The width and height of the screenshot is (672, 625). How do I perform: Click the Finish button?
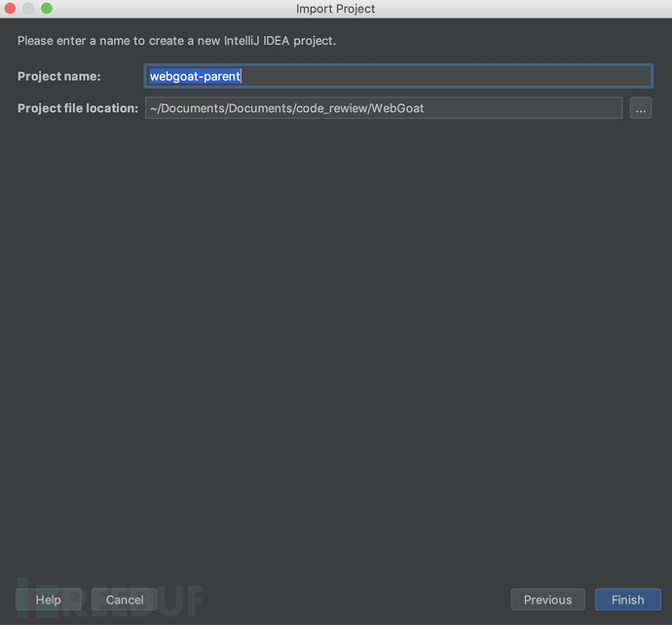point(628,600)
